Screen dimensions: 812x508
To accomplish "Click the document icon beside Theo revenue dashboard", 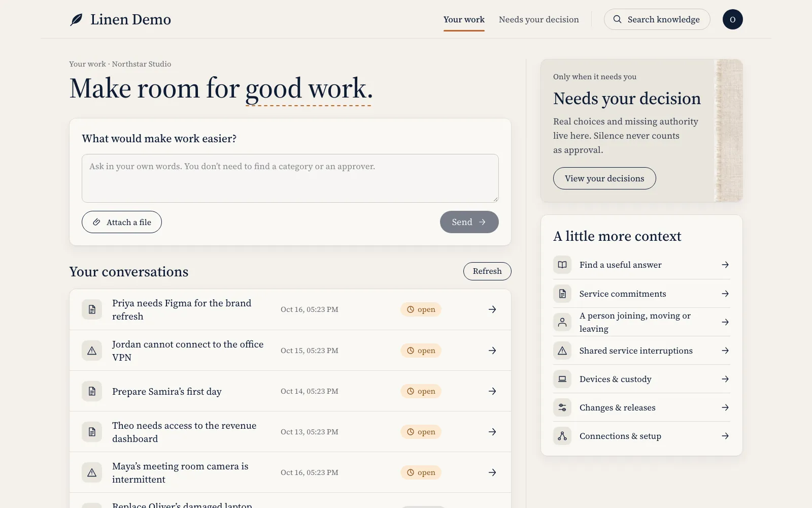I will tap(92, 432).
